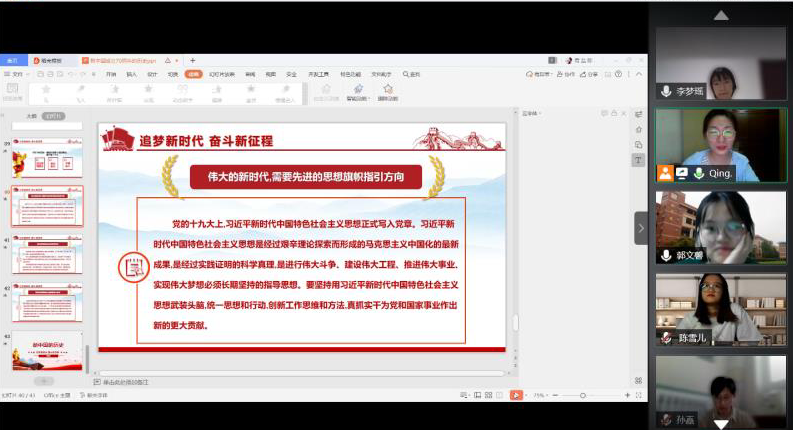The width and height of the screenshot is (793, 430).
Task: Click the Preview Effect icon in ribbon
Action: pos(12,93)
